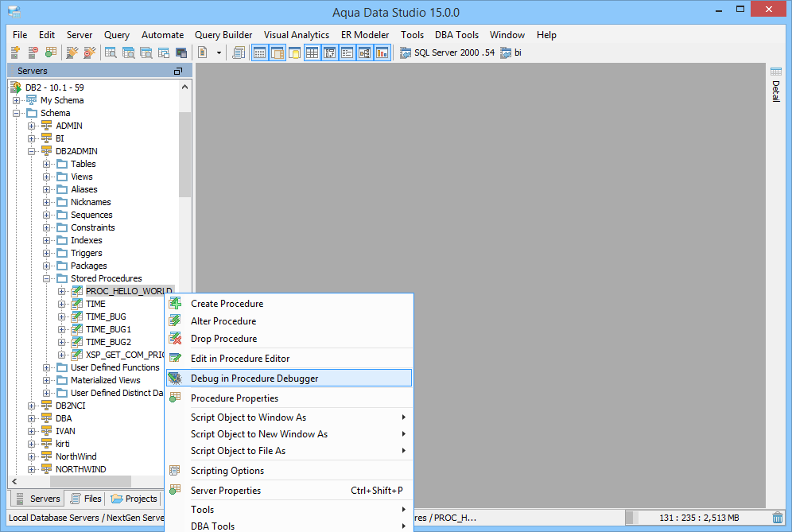The height and width of the screenshot is (532, 792).
Task: Click the form list layout toolbar icon
Action: (347, 52)
